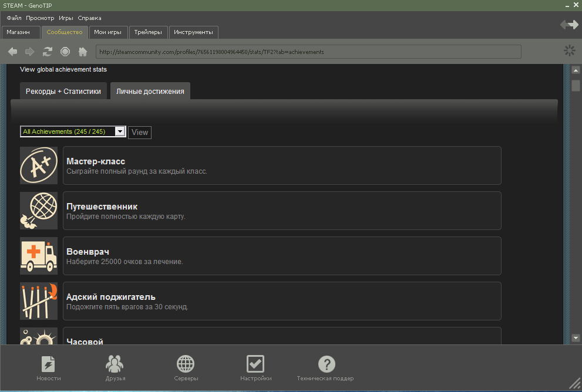Go back in the Steam browser

tap(12, 52)
